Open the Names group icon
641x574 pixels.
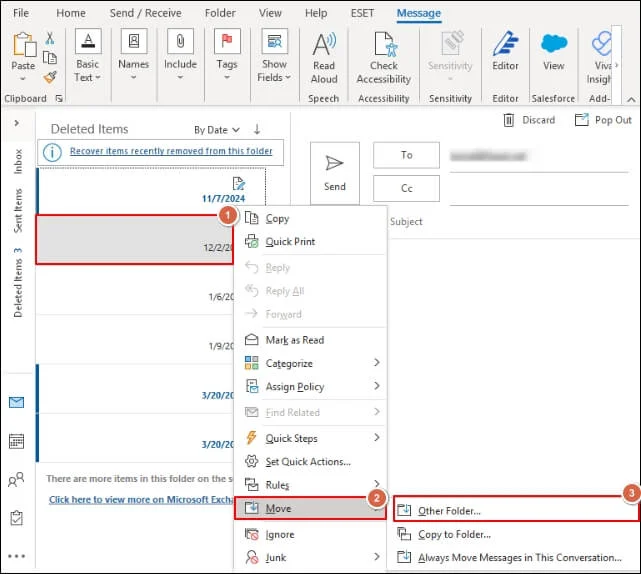pos(134,41)
